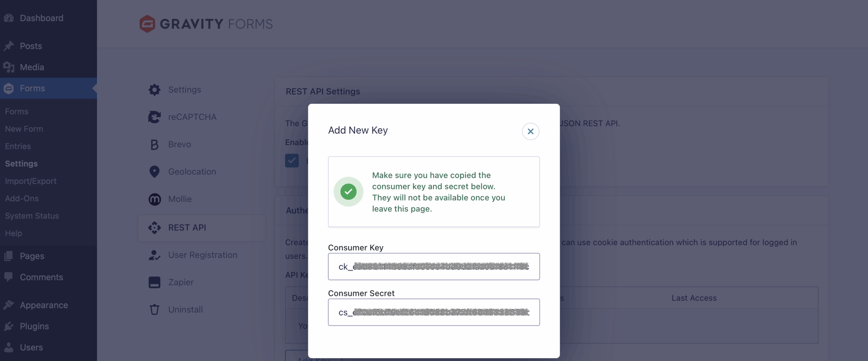
Task: Open the Geolocation settings icon
Action: point(154,172)
